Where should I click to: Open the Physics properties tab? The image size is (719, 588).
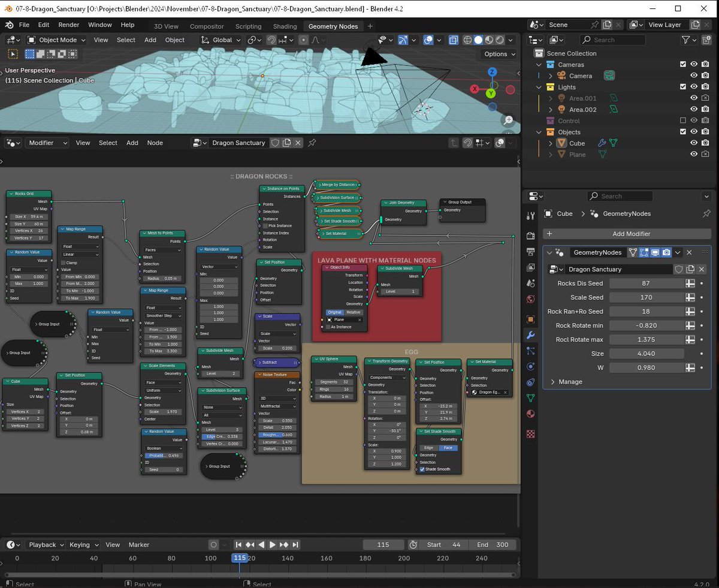pyautogui.click(x=530, y=366)
